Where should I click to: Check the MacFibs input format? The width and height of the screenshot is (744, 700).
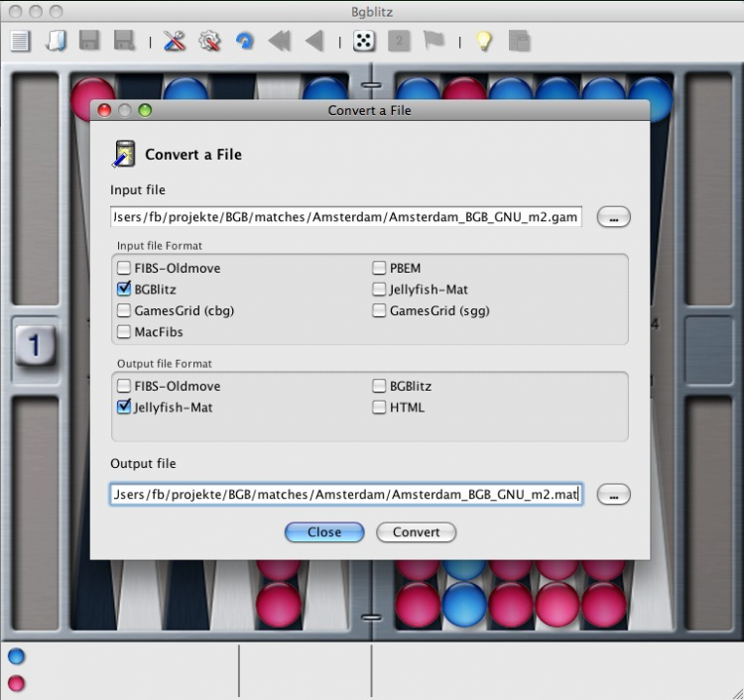point(124,331)
